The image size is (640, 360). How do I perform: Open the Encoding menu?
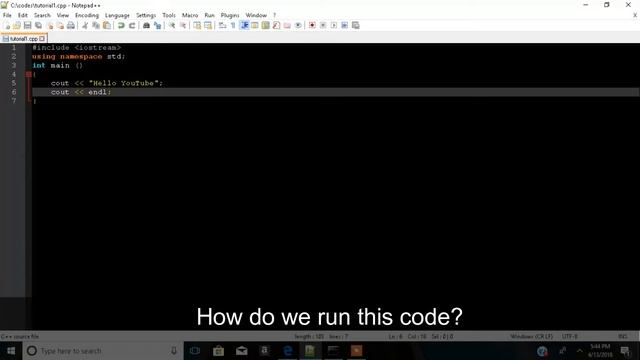[x=87, y=15]
